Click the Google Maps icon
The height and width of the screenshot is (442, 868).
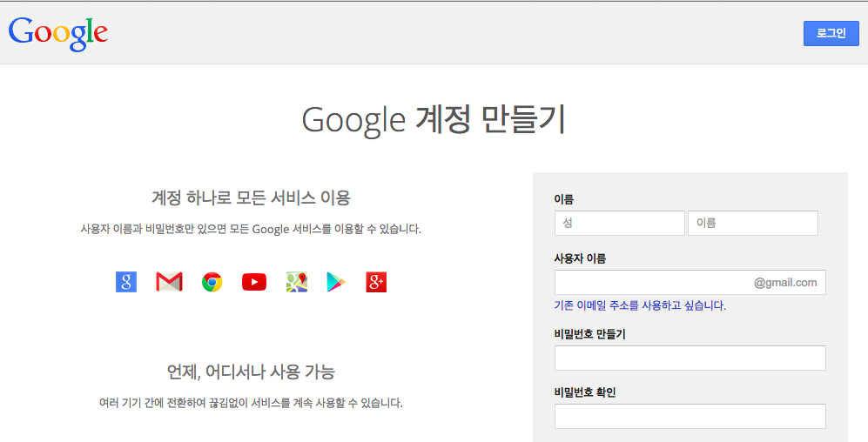tap(297, 282)
